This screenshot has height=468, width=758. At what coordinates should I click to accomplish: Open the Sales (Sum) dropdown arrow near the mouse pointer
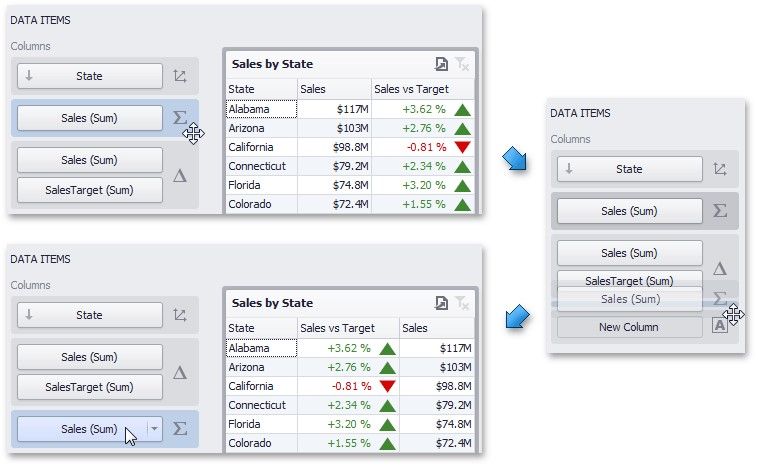154,429
